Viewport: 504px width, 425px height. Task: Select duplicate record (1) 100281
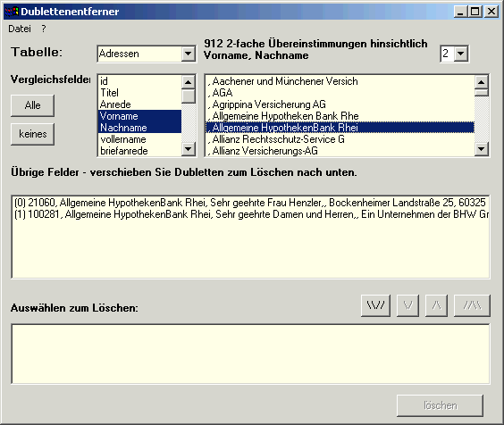(251, 214)
